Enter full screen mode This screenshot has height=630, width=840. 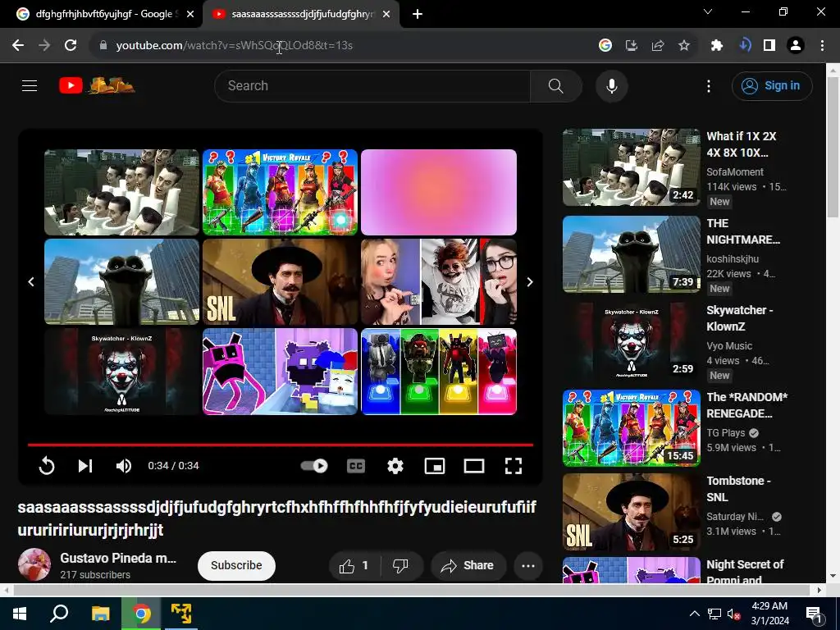tap(514, 466)
